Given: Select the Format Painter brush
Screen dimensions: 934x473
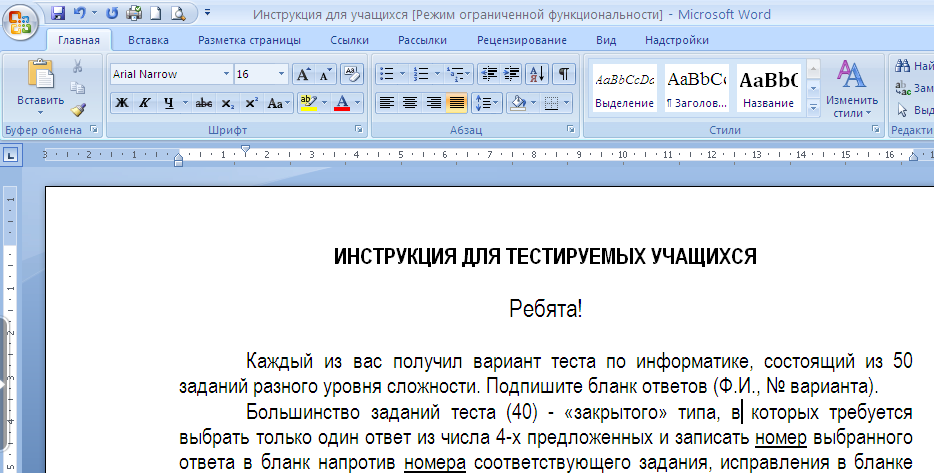Looking at the screenshot, I should click(x=77, y=110).
